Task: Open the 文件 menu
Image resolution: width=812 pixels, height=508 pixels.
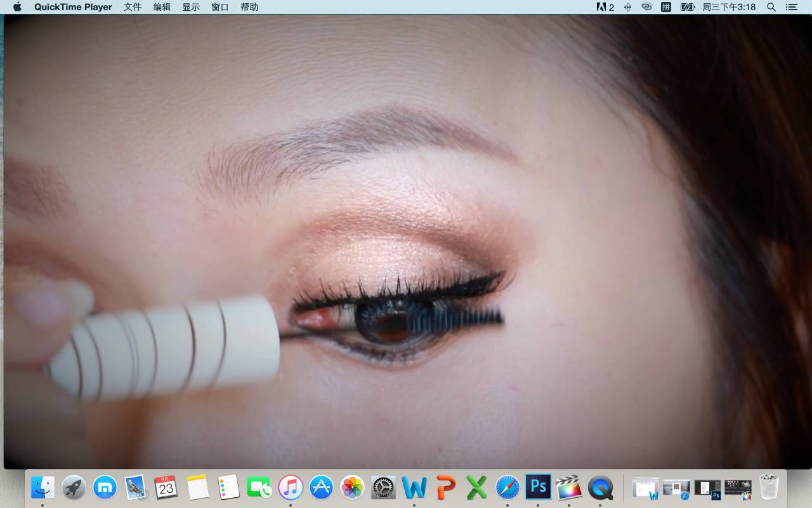Action: [133, 7]
